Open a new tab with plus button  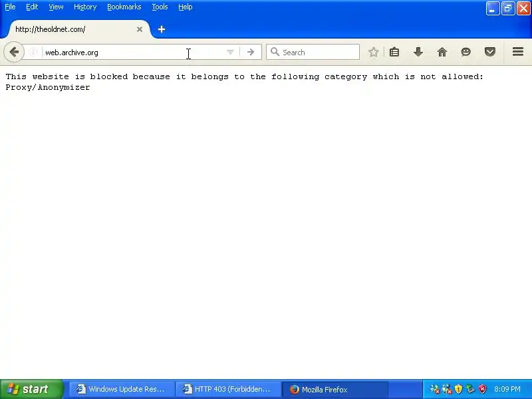coord(162,29)
